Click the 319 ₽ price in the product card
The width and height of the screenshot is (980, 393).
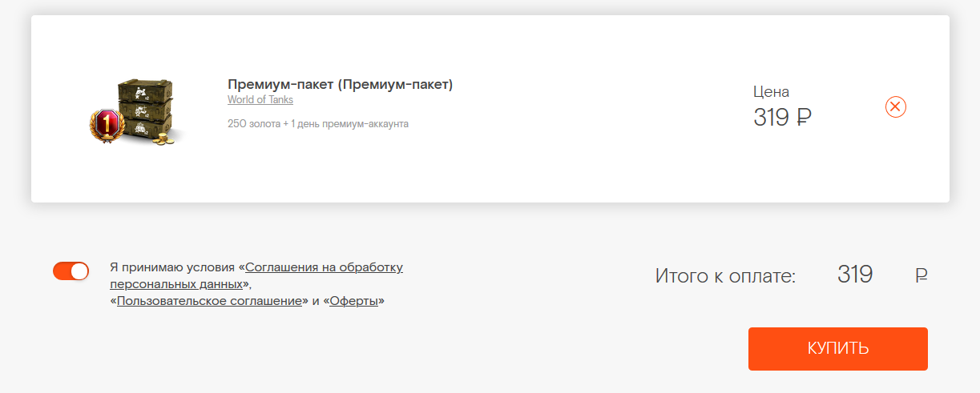click(x=783, y=118)
